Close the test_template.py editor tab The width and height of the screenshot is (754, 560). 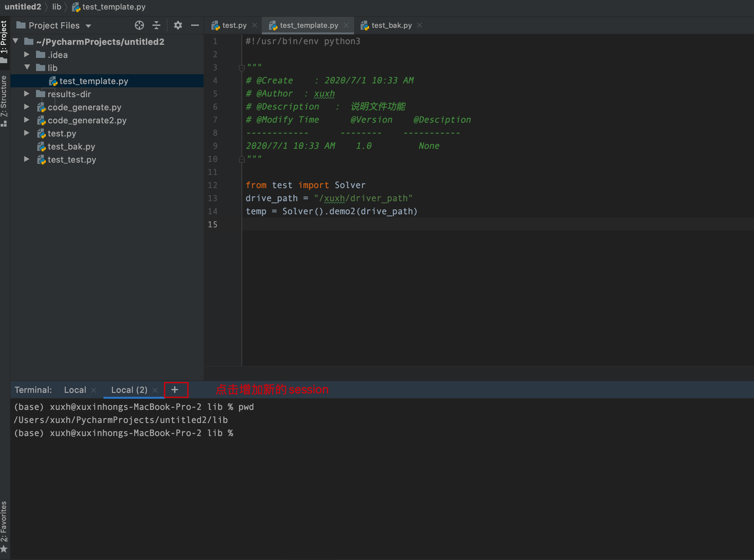point(346,26)
